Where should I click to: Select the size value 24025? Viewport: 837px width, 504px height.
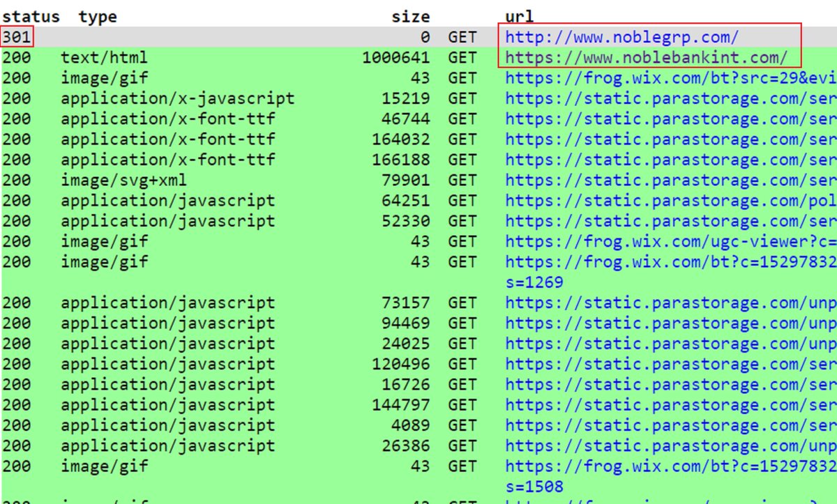click(406, 344)
